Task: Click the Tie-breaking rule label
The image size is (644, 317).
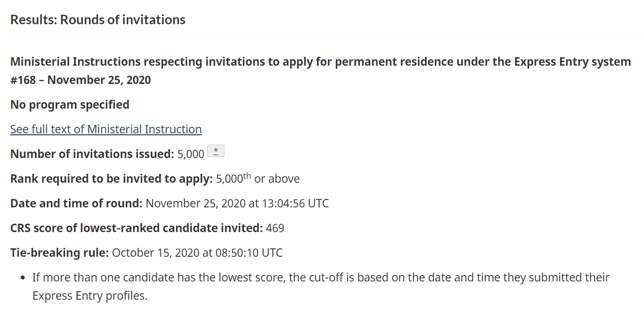Action: (60, 253)
